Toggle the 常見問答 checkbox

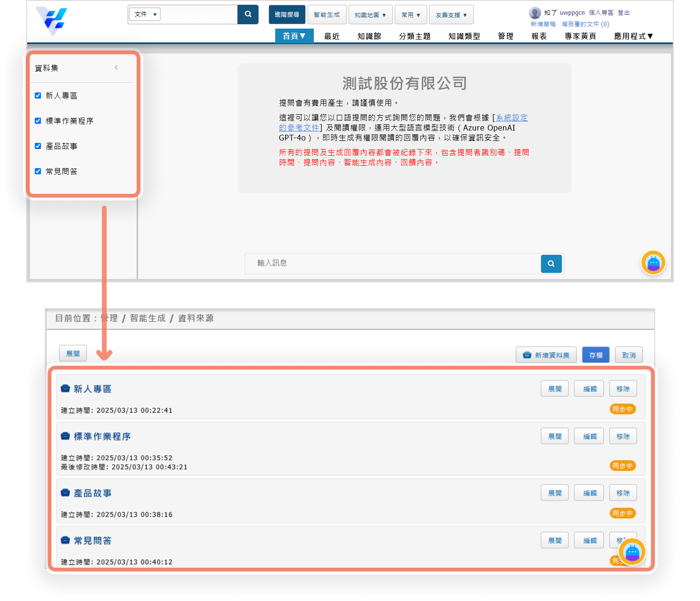[38, 171]
